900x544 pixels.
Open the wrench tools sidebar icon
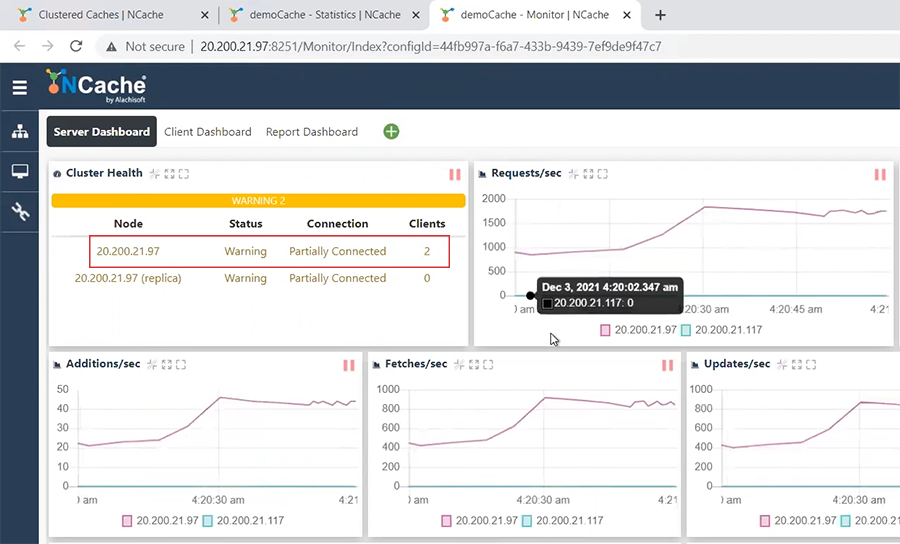click(20, 211)
